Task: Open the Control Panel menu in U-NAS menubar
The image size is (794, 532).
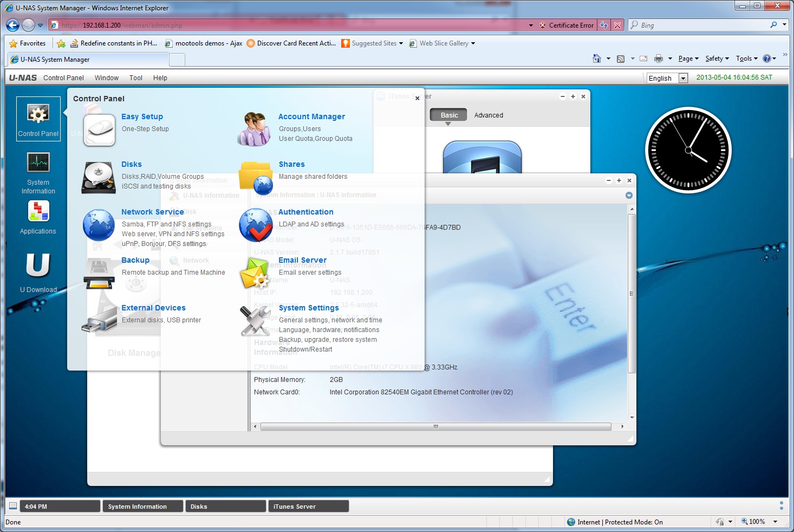Action: tap(63, 78)
